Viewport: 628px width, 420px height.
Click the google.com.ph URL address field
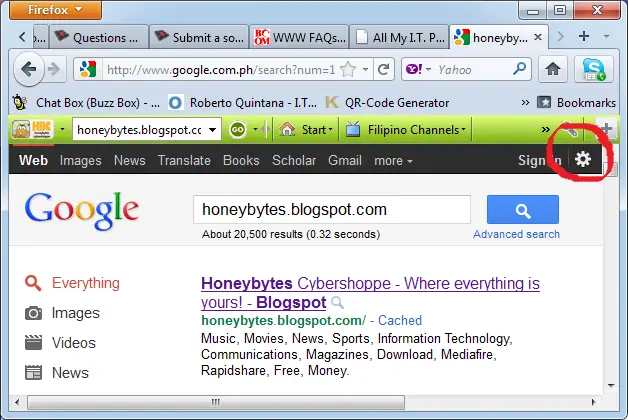[x=220, y=70]
